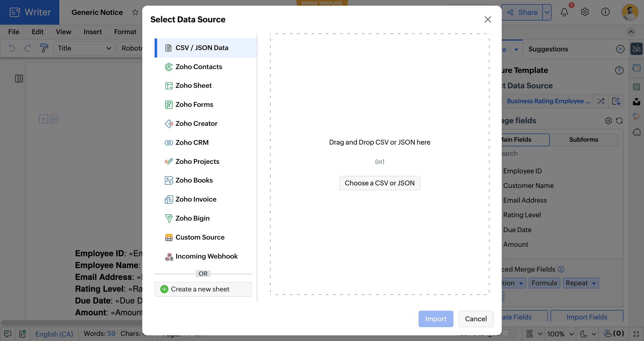This screenshot has width=644, height=341.
Task: Open the Title style dropdown
Action: 84,48
